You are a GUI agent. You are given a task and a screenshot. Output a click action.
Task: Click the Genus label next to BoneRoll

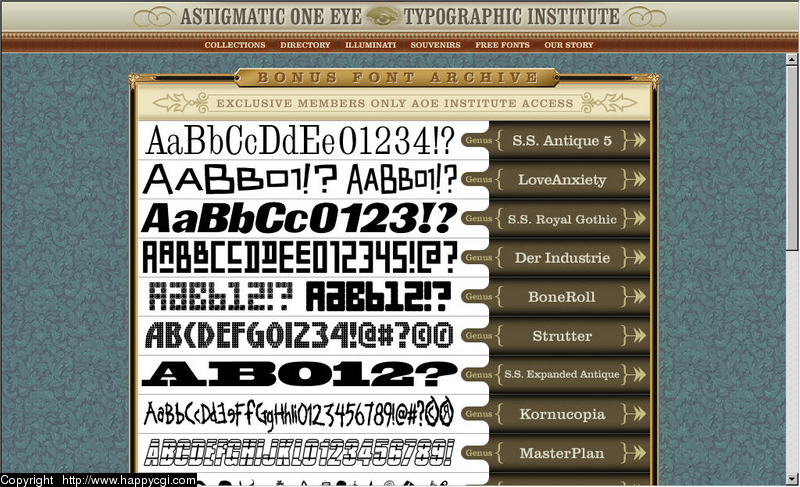click(x=479, y=296)
